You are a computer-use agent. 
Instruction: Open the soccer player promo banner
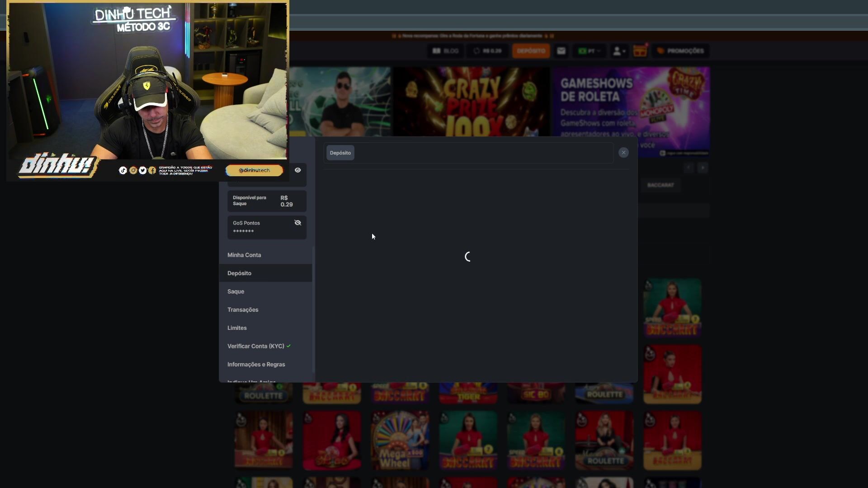(x=340, y=102)
